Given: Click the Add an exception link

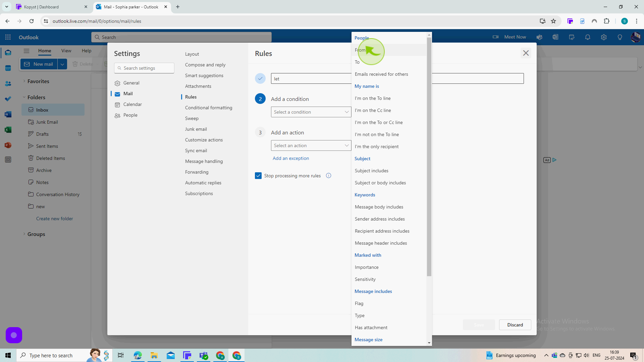Looking at the screenshot, I should (x=291, y=158).
